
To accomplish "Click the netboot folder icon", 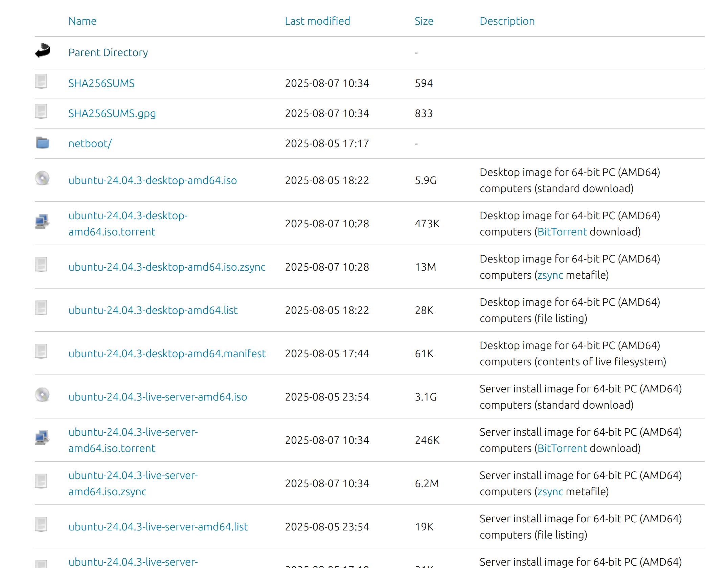I will pyautogui.click(x=42, y=143).
